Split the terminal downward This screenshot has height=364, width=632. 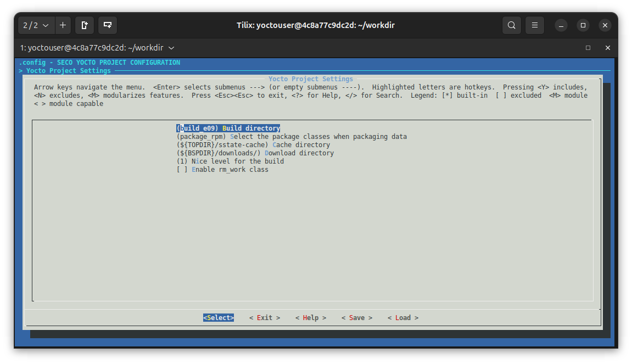coord(107,25)
